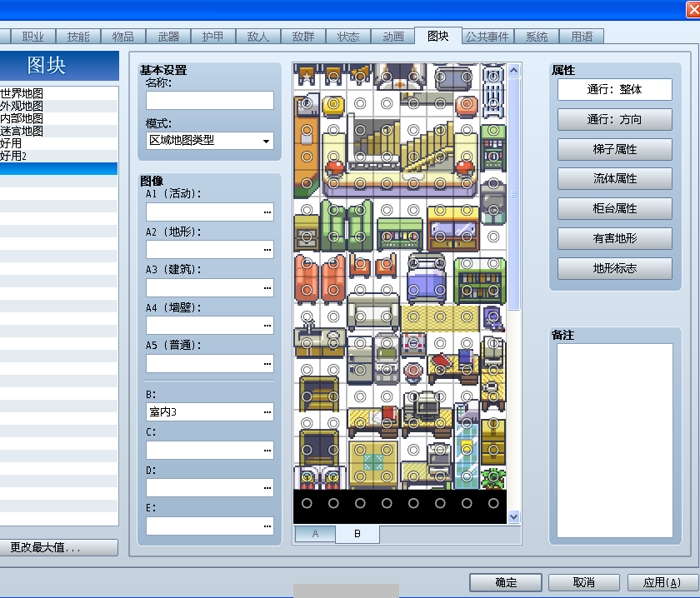Viewport: 700px width, 598px height.
Task: Pick the middle yellow patterned carpet tile
Action: 440,316
